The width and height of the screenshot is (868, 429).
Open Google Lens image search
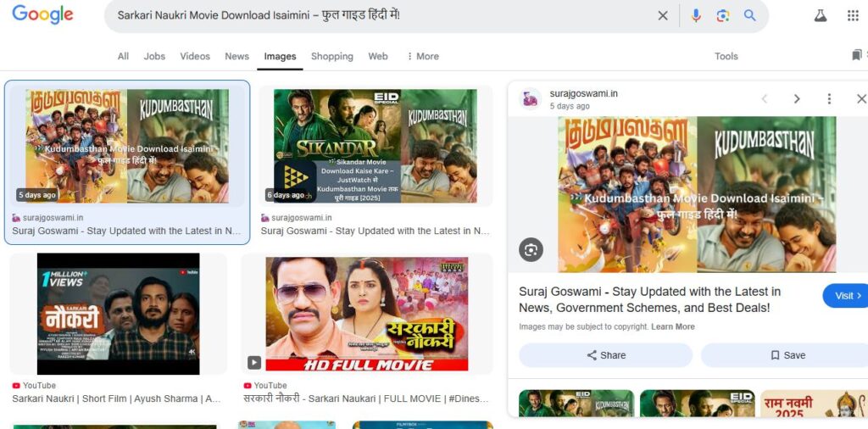(723, 15)
